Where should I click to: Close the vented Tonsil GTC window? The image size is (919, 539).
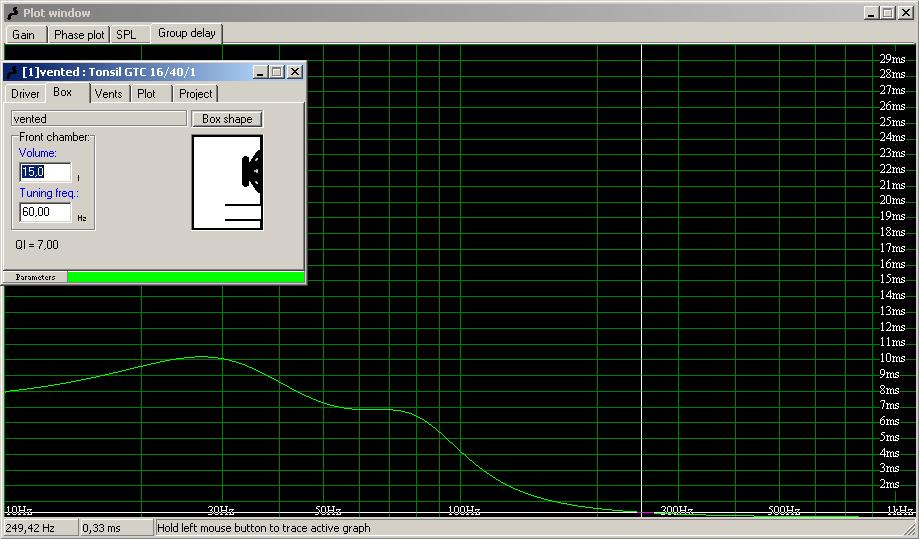click(295, 72)
